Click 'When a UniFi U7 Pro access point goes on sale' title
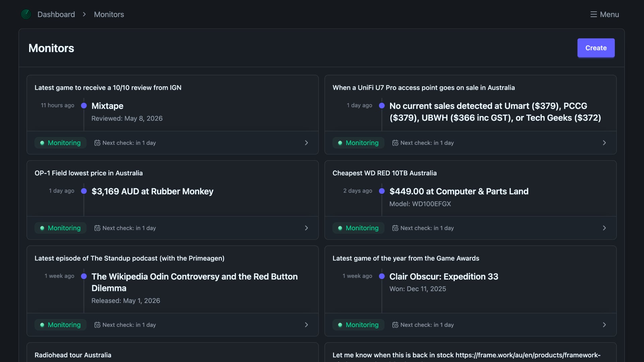Viewport: 644px width, 362px height. click(x=424, y=87)
